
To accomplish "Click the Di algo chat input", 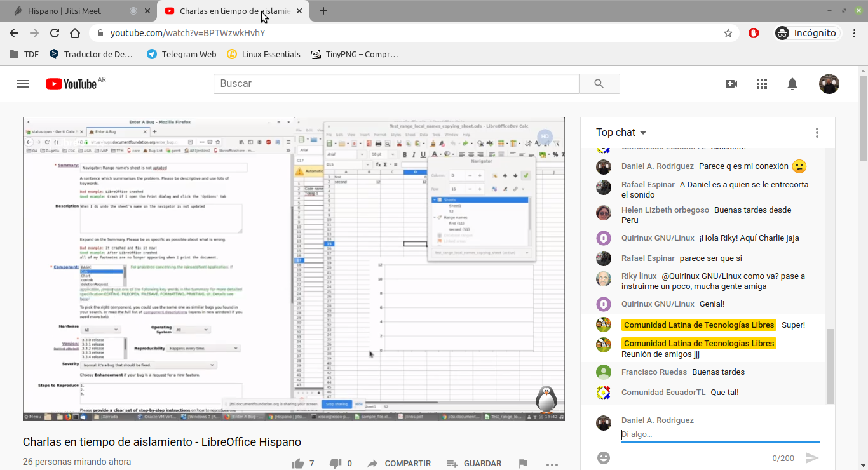I will click(x=720, y=434).
